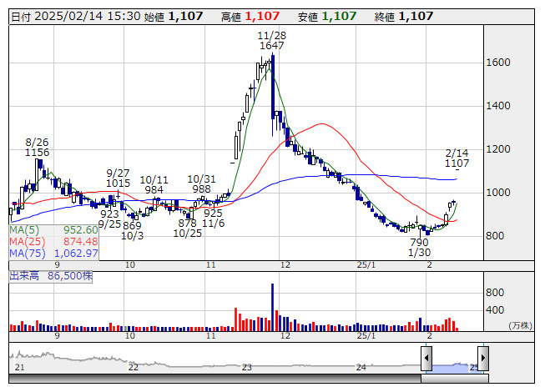Click the 925 11/6 label

tap(214, 218)
